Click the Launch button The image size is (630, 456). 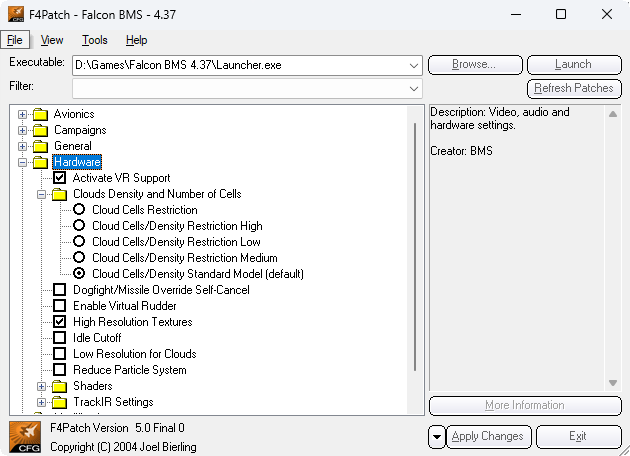(574, 65)
